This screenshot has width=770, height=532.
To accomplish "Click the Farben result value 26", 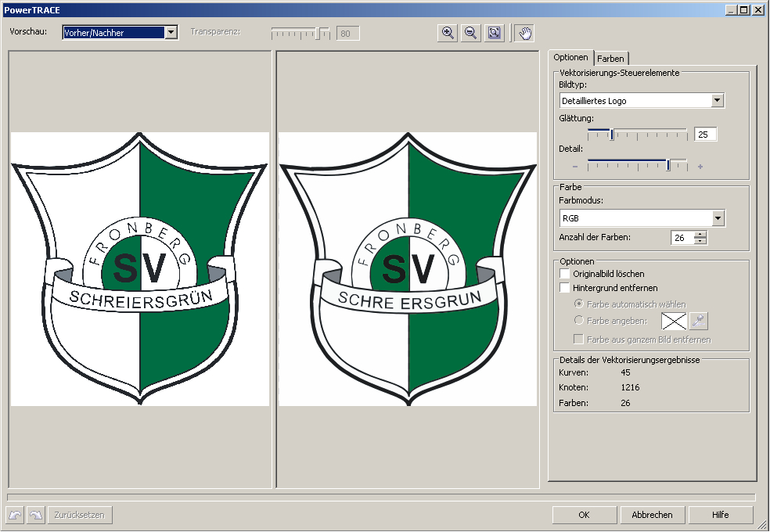I will click(x=626, y=403).
